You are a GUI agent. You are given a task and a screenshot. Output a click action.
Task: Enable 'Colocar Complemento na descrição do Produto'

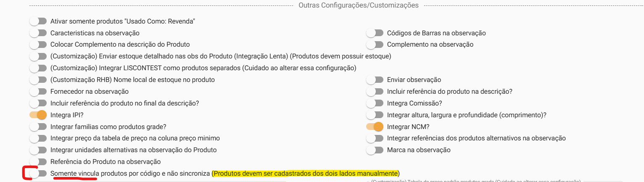pos(38,45)
